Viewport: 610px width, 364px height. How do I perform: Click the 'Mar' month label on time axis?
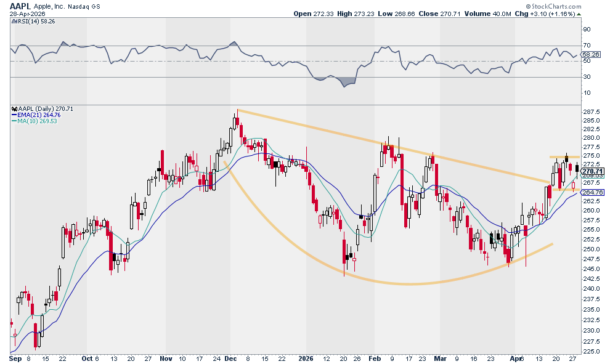click(x=441, y=359)
